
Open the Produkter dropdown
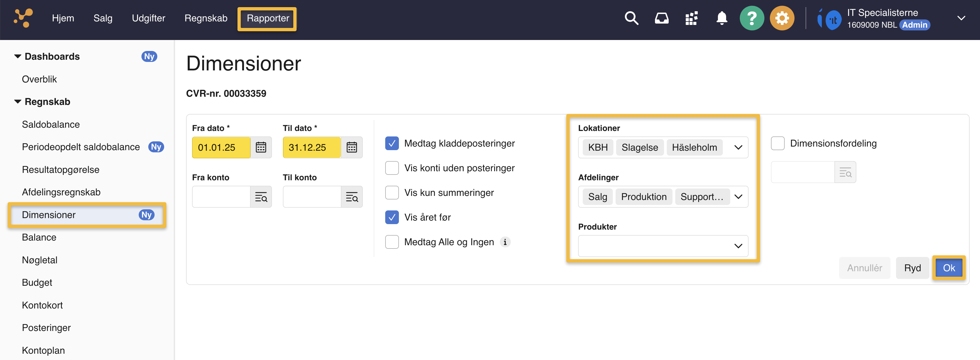738,246
